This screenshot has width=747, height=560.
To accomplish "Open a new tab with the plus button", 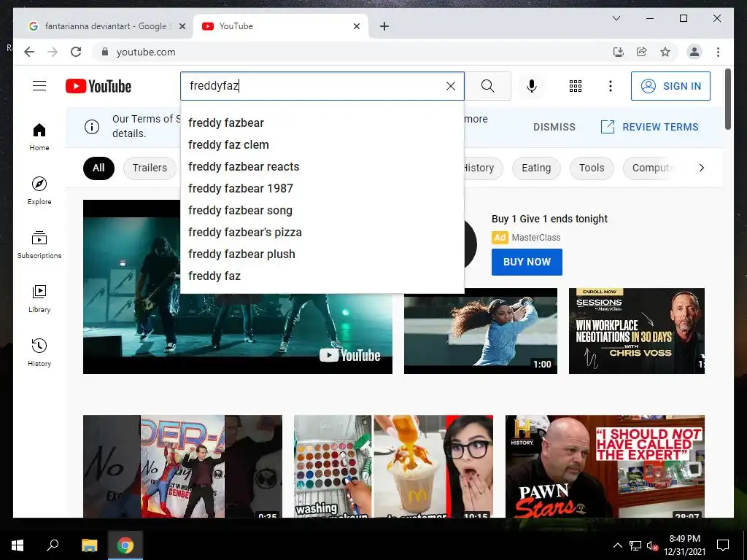I will [x=384, y=26].
